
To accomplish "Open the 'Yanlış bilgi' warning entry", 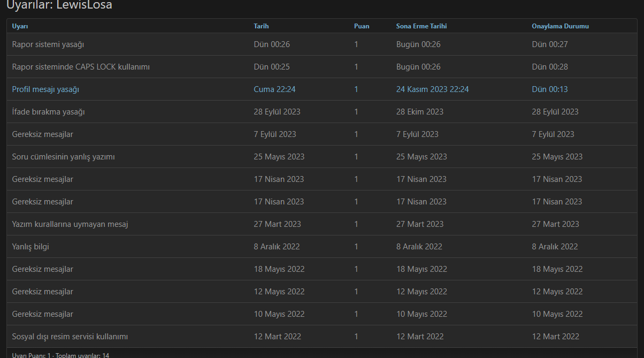I will (30, 247).
